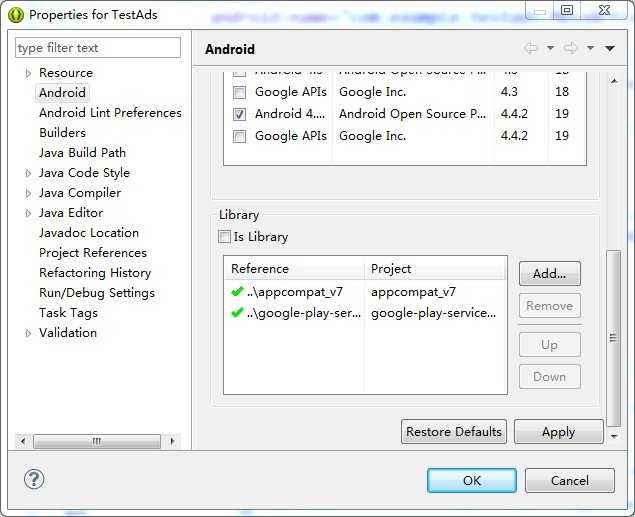Click the Apply button
This screenshot has height=517, width=635.
pos(558,432)
